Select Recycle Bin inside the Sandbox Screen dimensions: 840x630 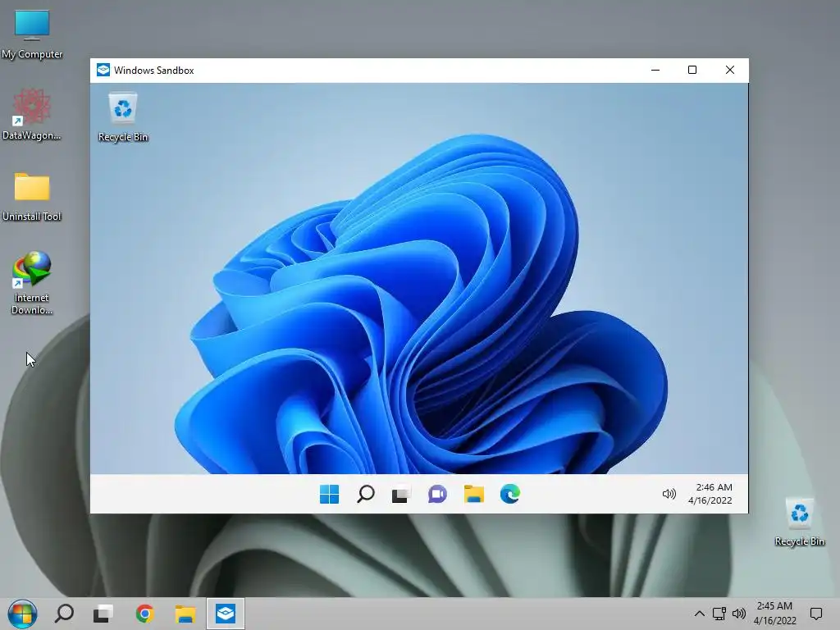tap(123, 117)
